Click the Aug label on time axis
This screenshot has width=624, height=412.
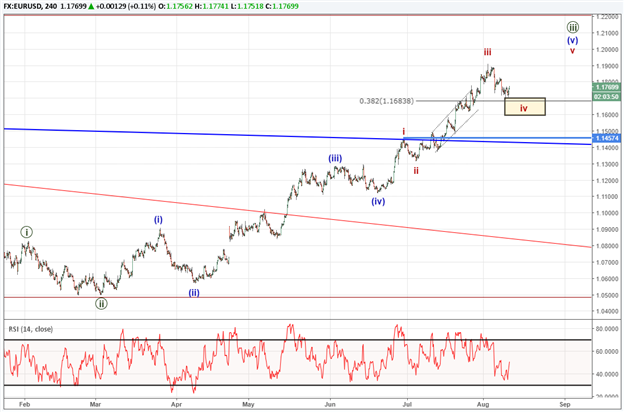point(483,404)
